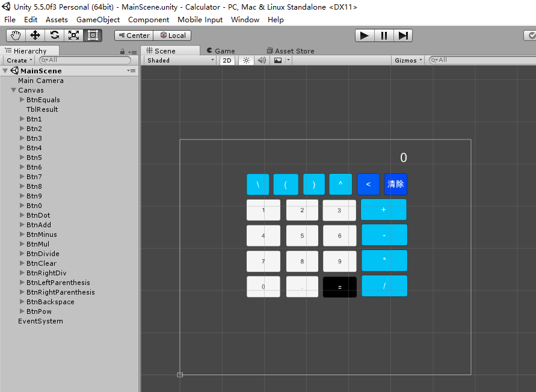Open the Window menu
This screenshot has width=536, height=392.
(245, 20)
